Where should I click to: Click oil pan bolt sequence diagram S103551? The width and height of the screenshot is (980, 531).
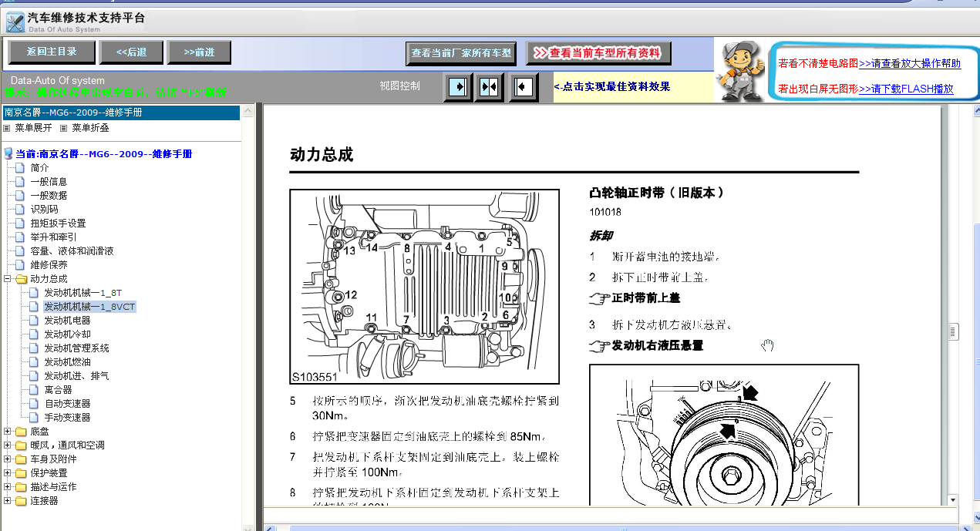425,287
